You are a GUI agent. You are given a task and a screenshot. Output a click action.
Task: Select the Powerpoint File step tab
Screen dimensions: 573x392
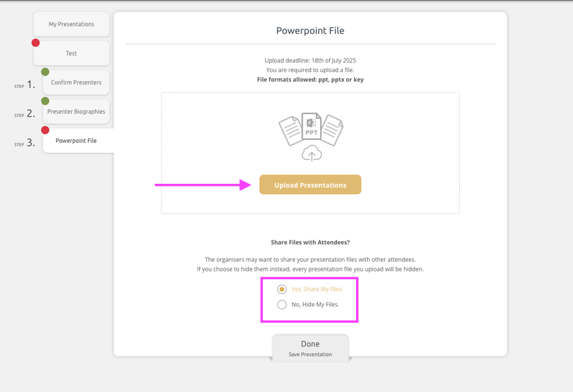[76, 141]
